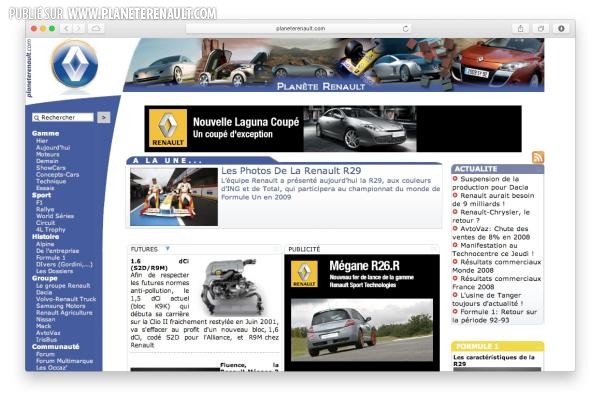Screen dimensions: 600x400
Task: Read 'Renault-Chrysler, le retour ?' news
Action: (x=491, y=216)
